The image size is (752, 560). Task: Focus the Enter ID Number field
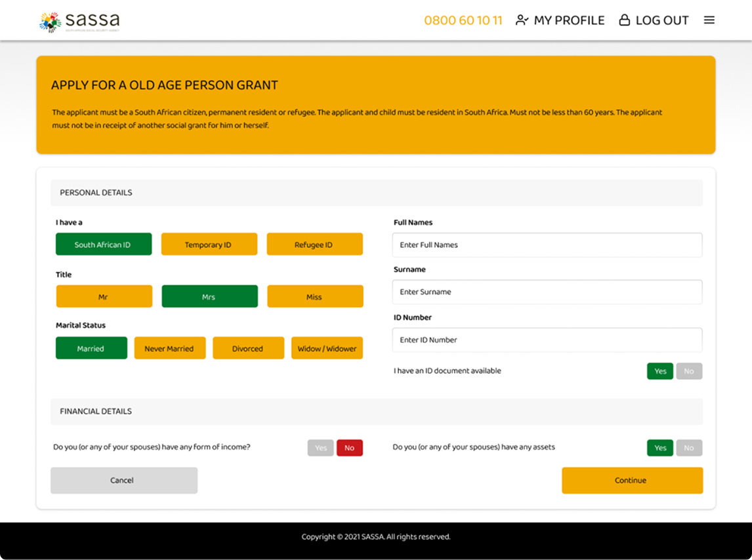pos(547,340)
